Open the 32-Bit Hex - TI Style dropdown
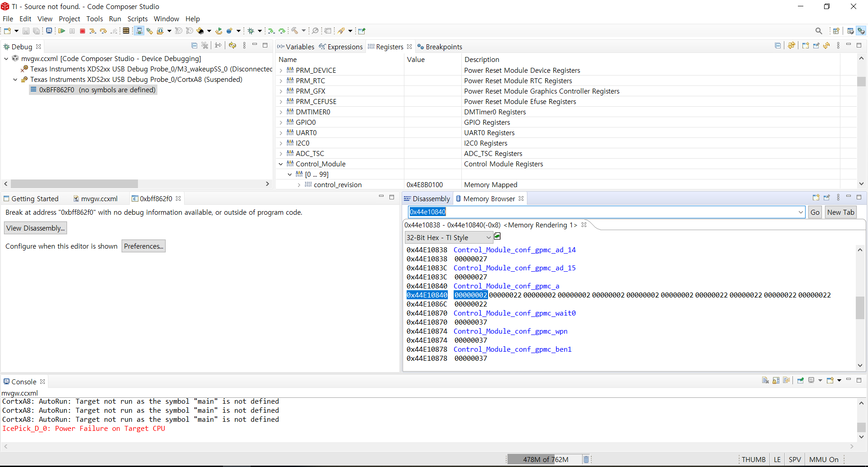This screenshot has height=467, width=868. (448, 238)
